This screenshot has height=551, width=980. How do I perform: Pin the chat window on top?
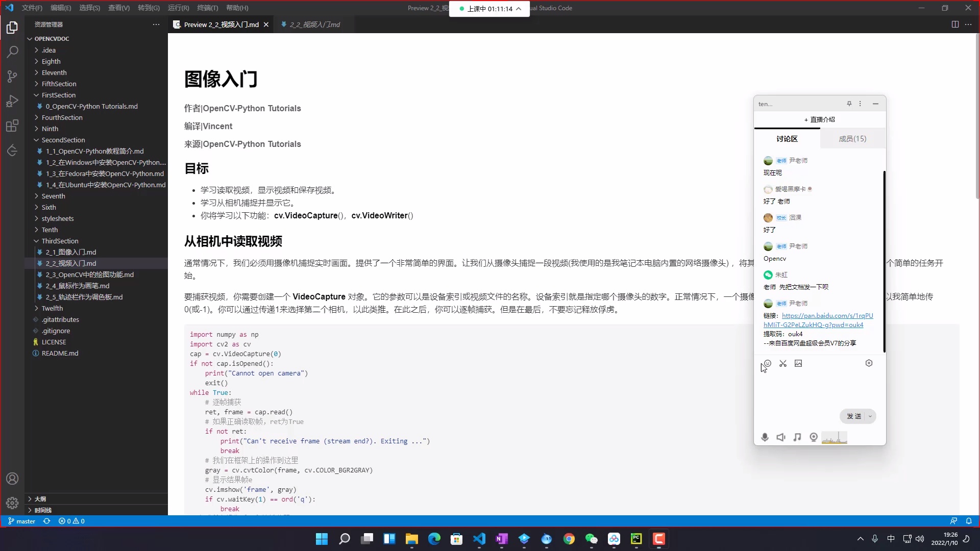[x=849, y=104]
